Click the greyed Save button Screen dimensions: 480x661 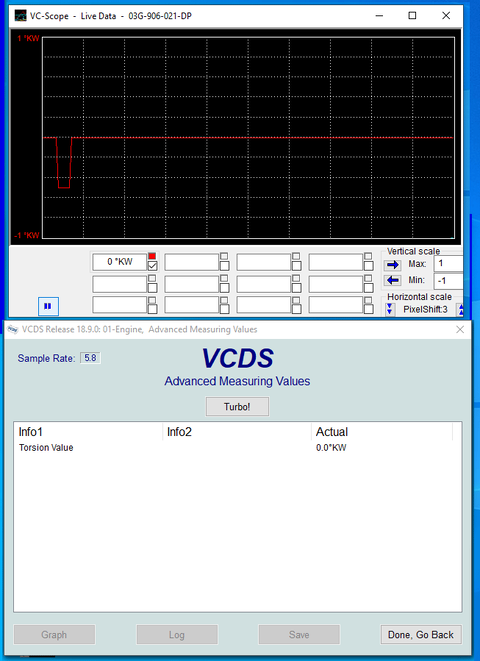tap(299, 634)
